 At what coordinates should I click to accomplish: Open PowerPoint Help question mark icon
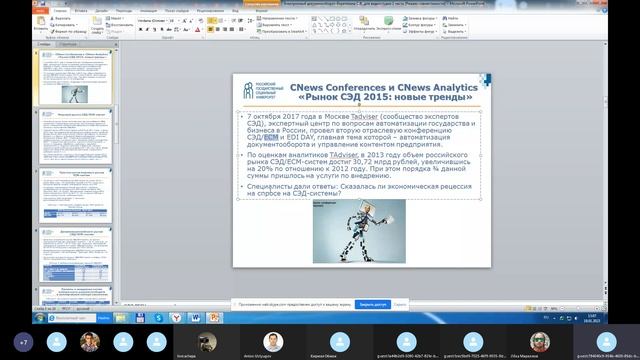pyautogui.click(x=604, y=11)
